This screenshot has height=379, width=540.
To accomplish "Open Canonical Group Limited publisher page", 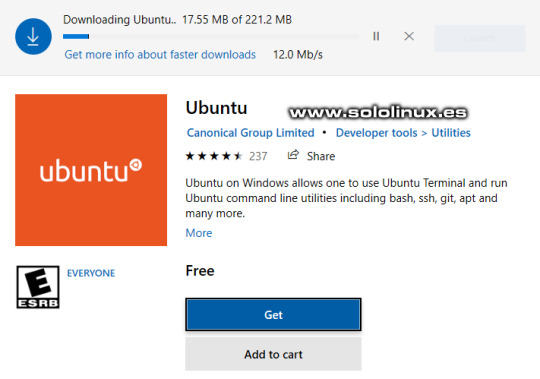I will [250, 133].
